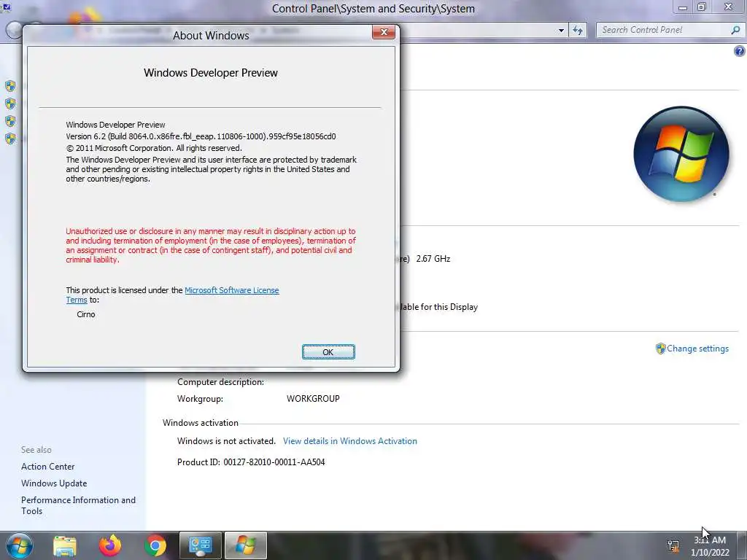This screenshot has width=747, height=560.
Task: Click the address bar refresh icon
Action: pos(578,31)
